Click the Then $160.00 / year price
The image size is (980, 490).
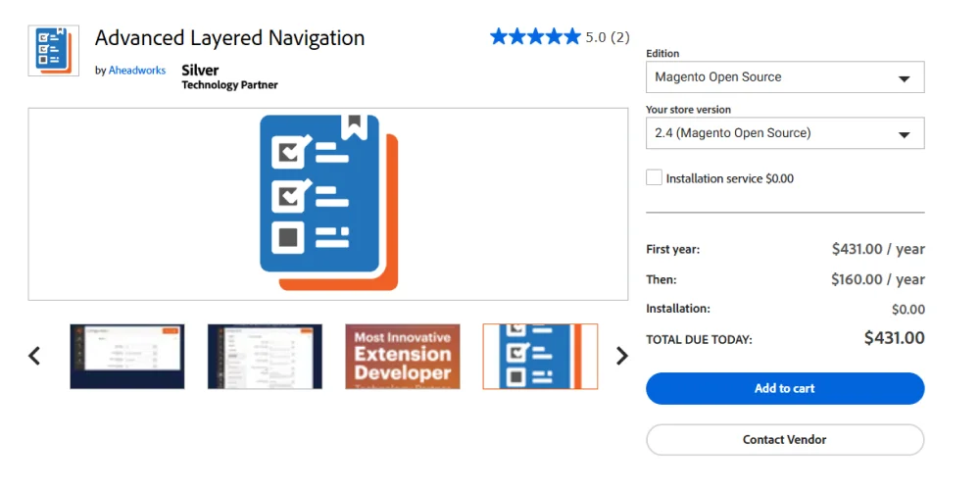878,279
